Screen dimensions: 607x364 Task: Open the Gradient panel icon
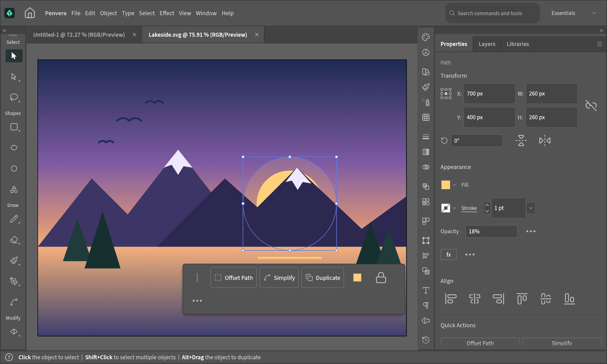pos(426,152)
